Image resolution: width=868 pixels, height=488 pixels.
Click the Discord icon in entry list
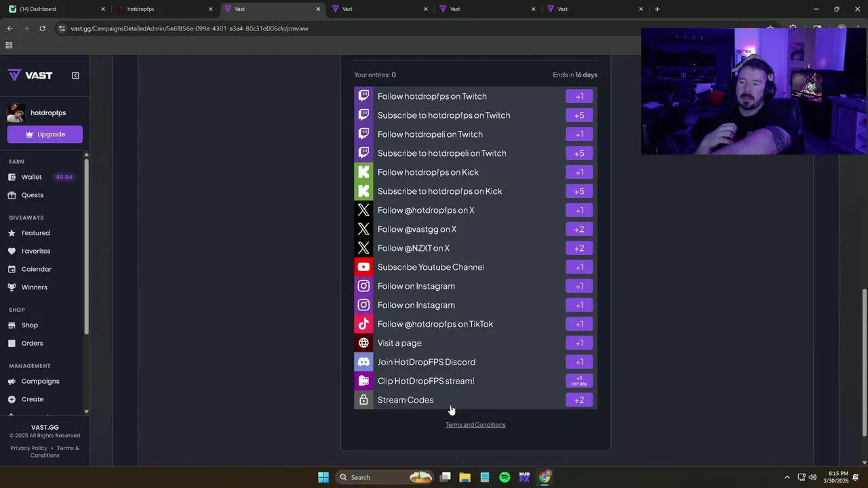point(363,362)
